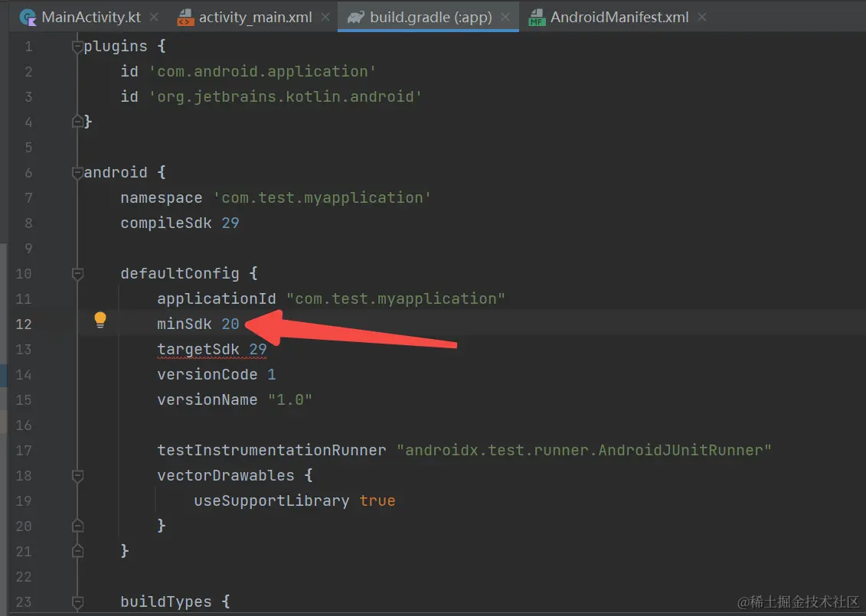This screenshot has height=616, width=866.
Task: Click the useSupportLibrary keyword
Action: click(272, 500)
